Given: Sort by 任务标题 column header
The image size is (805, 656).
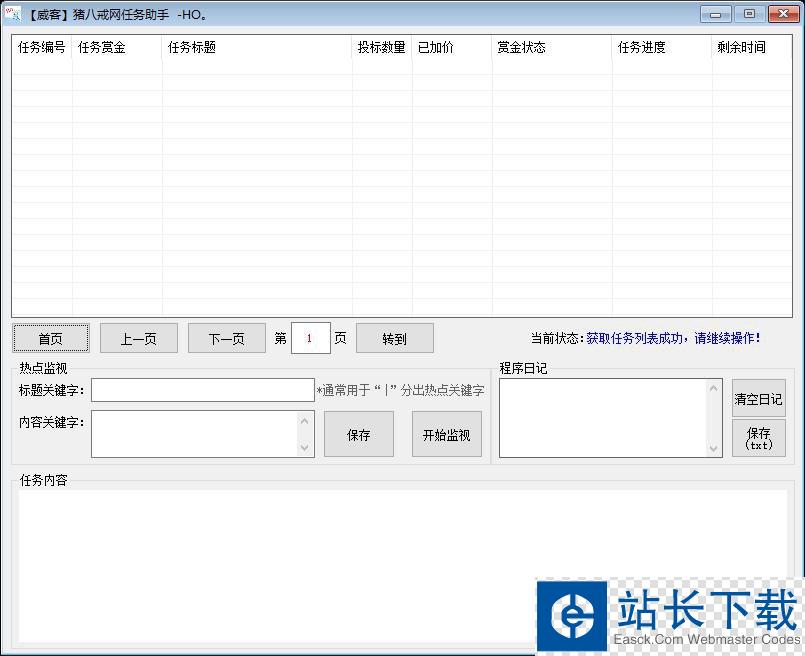Looking at the screenshot, I should [257, 48].
